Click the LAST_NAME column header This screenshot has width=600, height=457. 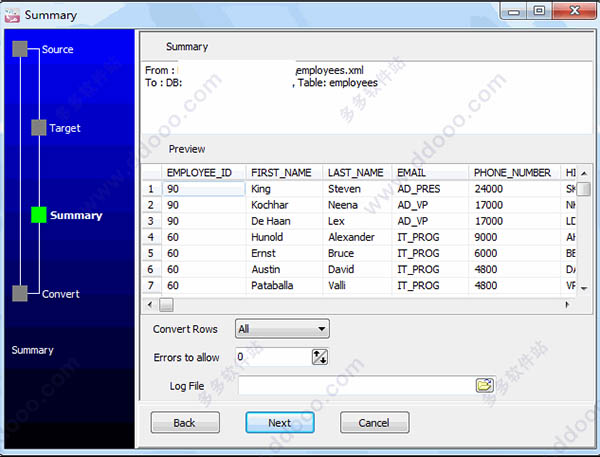(x=357, y=173)
